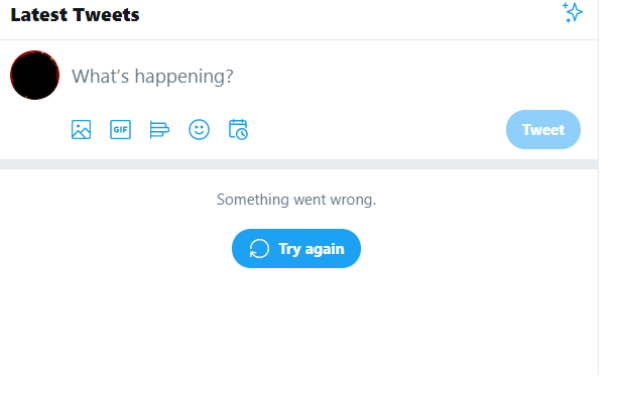Click the "Something went wrong." message
618x412 pixels.
point(296,200)
